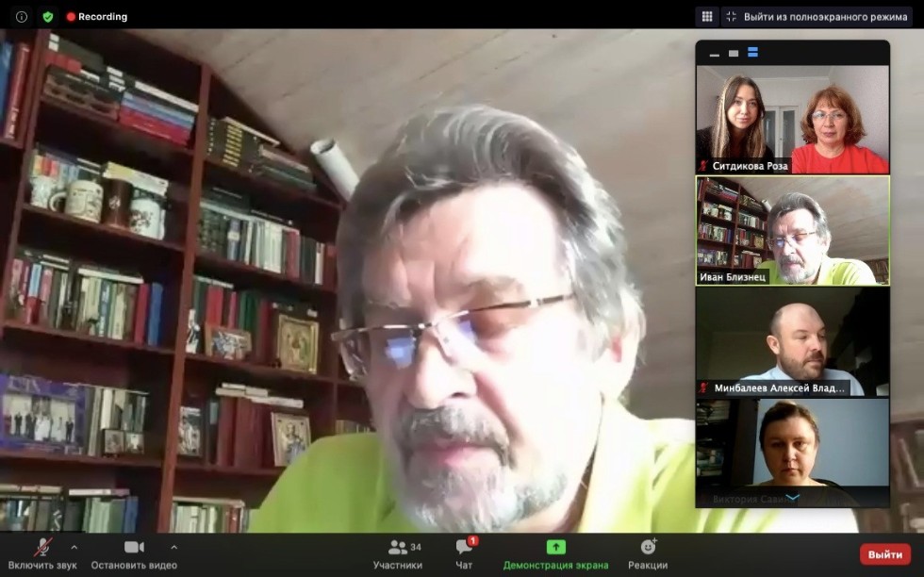924x577 pixels.
Task: Open the Реакции reactions menu
Action: tap(648, 553)
